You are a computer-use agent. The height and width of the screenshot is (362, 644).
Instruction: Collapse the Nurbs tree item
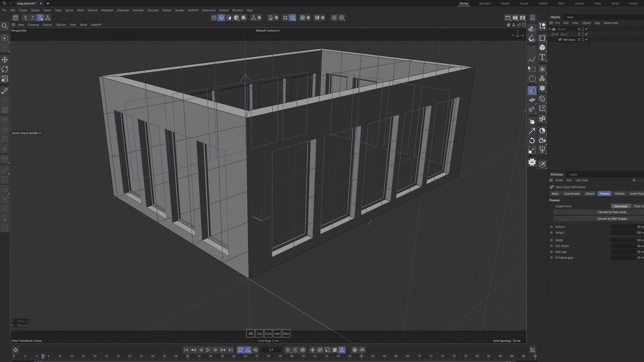click(550, 29)
